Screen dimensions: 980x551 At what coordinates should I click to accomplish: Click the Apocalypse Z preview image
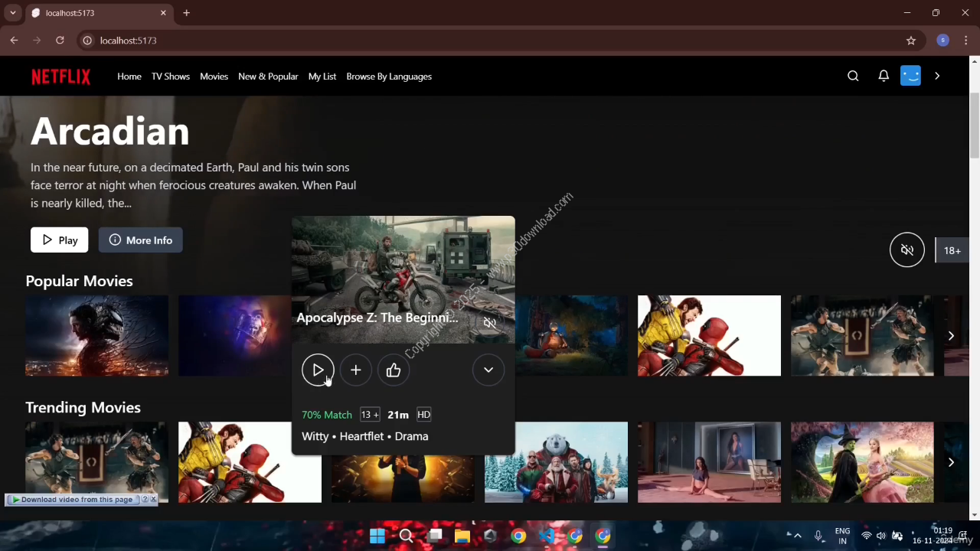click(x=403, y=279)
